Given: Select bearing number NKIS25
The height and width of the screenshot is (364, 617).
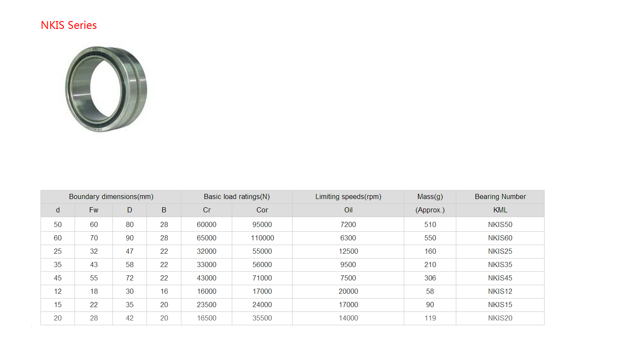Looking at the screenshot, I should click(500, 252).
